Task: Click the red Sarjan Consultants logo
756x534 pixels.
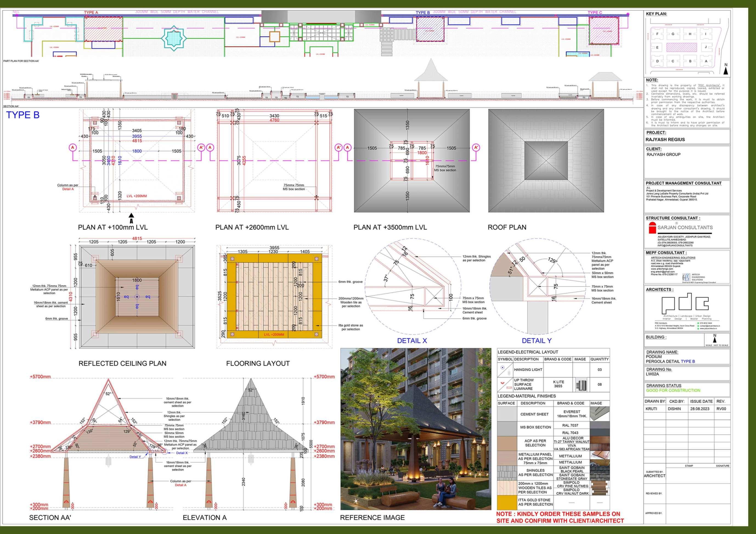Action: 652,228
